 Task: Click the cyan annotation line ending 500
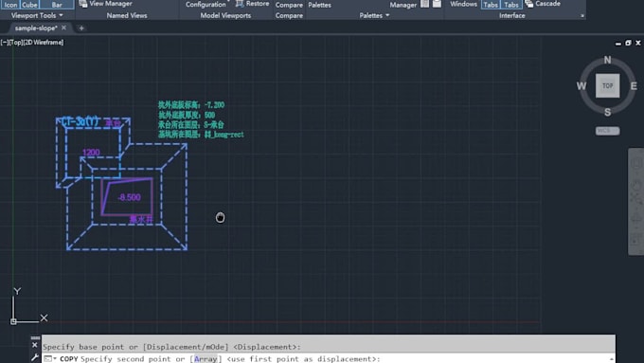tap(187, 115)
